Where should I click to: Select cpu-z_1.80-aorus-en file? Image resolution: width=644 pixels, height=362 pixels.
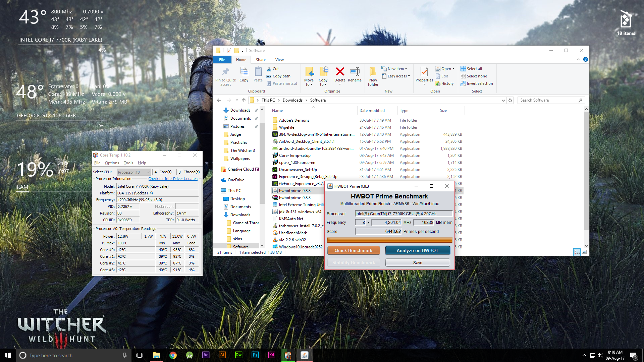click(x=297, y=163)
